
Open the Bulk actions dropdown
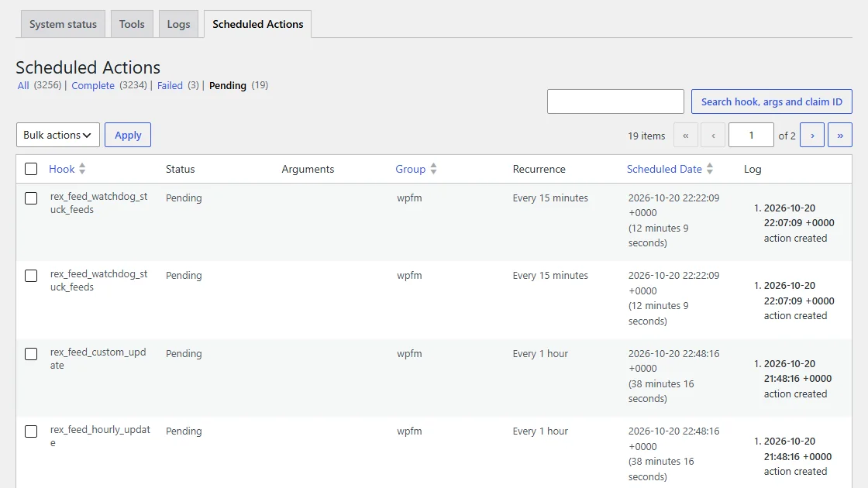coord(58,135)
